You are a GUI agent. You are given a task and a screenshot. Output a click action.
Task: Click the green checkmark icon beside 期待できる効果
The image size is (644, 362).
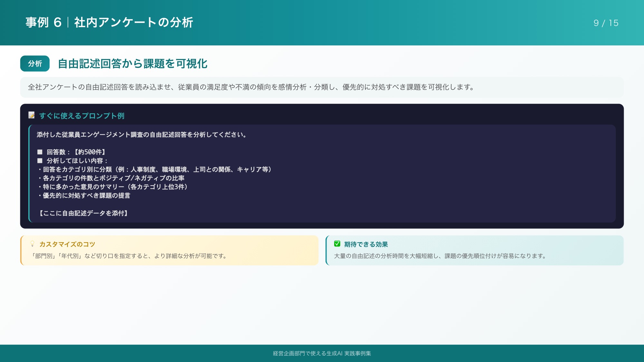click(x=337, y=244)
